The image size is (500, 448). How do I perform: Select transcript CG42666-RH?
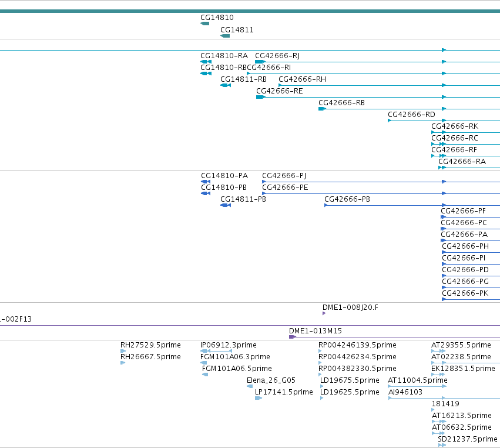click(303, 79)
